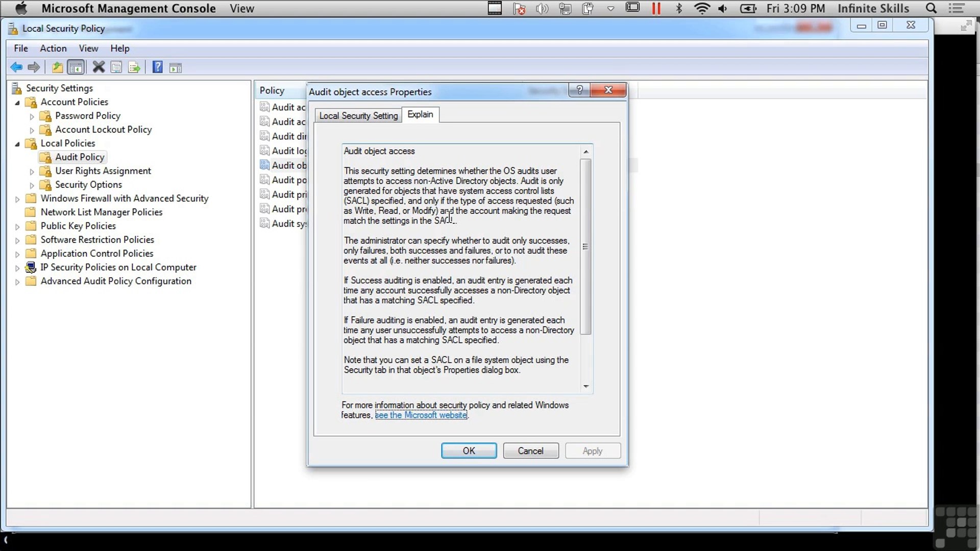Click the Infinite Skills menu bar name
Viewport: 980px width, 551px height.
[x=873, y=8]
